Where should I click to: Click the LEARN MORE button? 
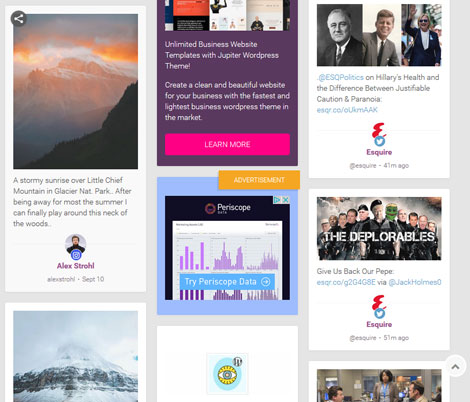pyautogui.click(x=227, y=144)
